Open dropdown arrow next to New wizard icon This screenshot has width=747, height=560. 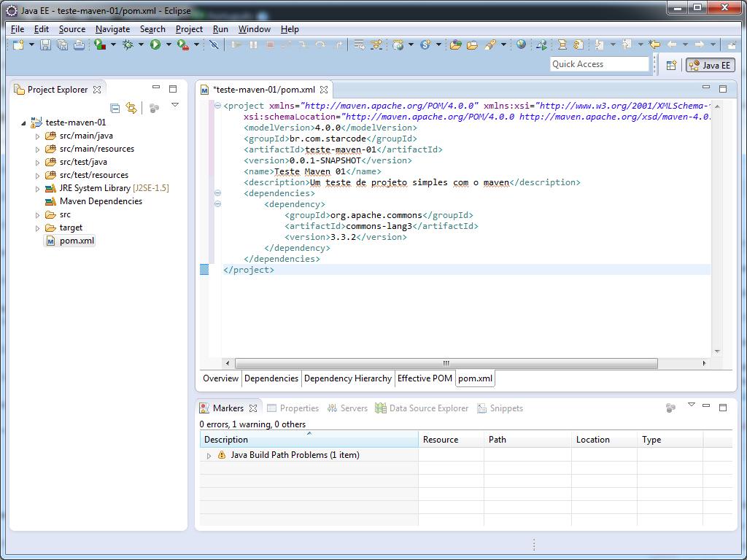[31, 44]
